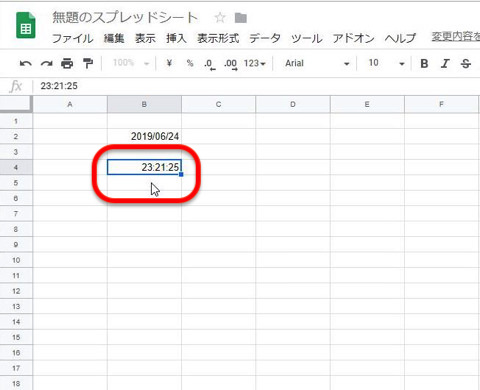480x390 pixels.
Task: Open the Arial font dropdown
Action: pos(317,63)
